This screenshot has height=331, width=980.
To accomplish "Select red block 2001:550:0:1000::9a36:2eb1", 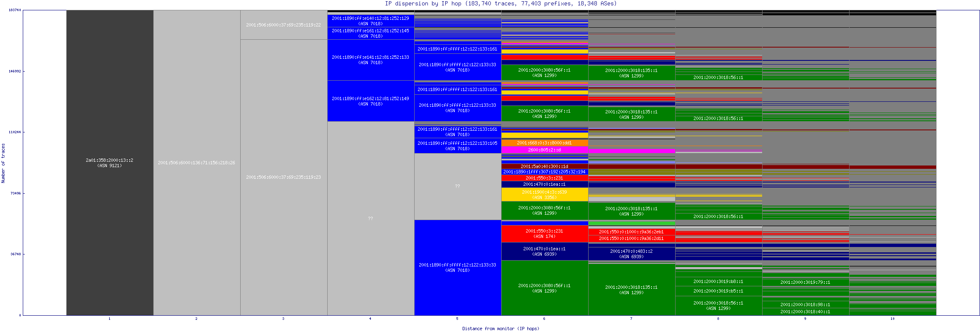I will 632,232.
